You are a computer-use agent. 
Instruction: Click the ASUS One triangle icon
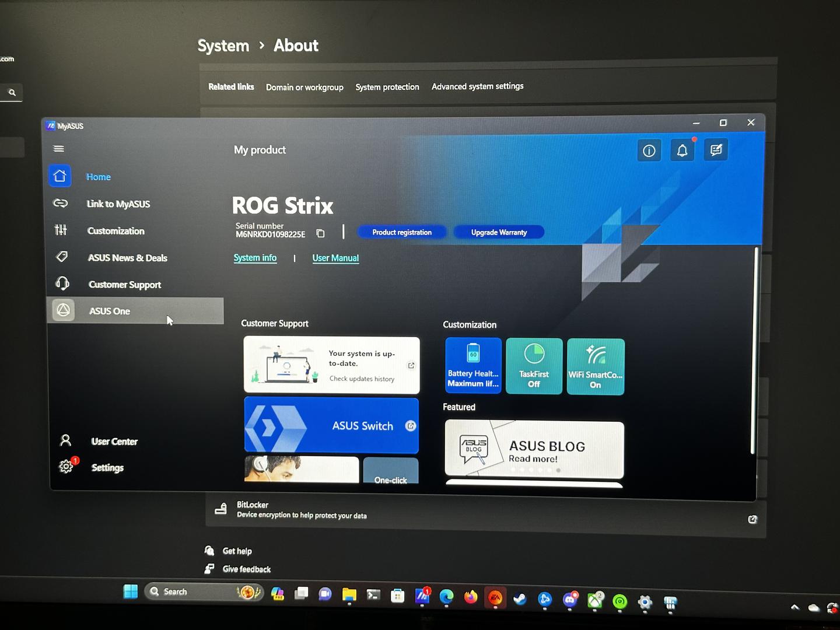click(64, 310)
